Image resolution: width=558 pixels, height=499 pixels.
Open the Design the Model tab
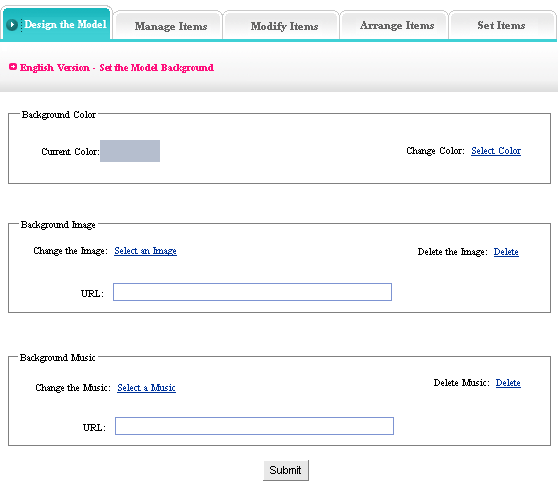point(57,24)
